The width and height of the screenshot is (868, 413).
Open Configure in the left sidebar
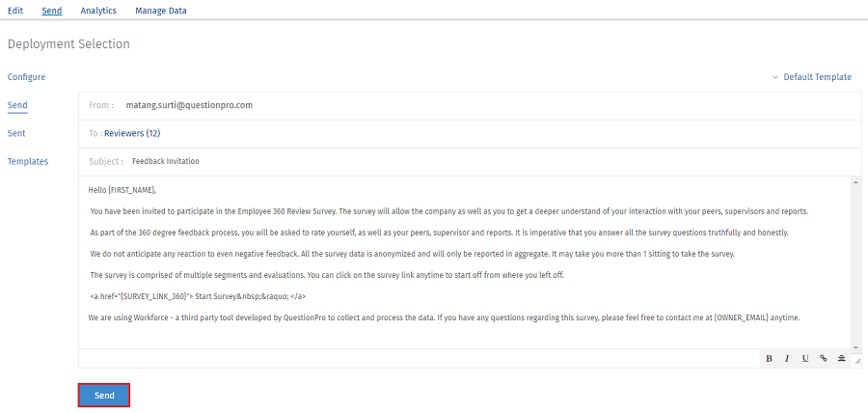pos(26,77)
